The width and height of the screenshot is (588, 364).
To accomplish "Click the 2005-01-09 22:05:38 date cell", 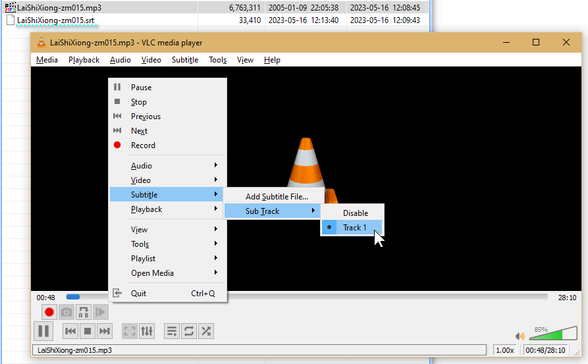I will (304, 8).
